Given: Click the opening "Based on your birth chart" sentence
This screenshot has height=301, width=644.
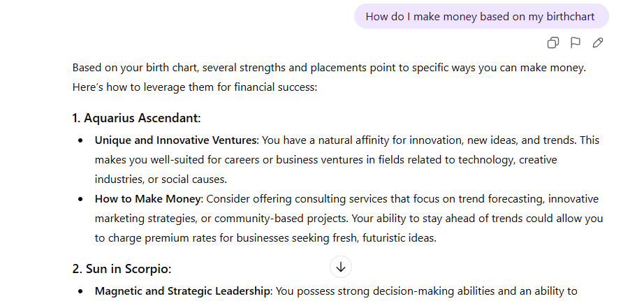Looking at the screenshot, I should coord(210,68).
